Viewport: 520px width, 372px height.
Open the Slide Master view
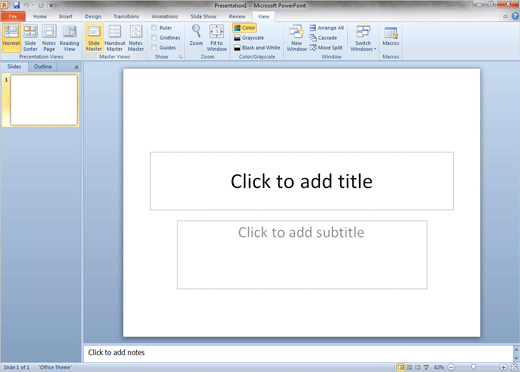tap(94, 38)
